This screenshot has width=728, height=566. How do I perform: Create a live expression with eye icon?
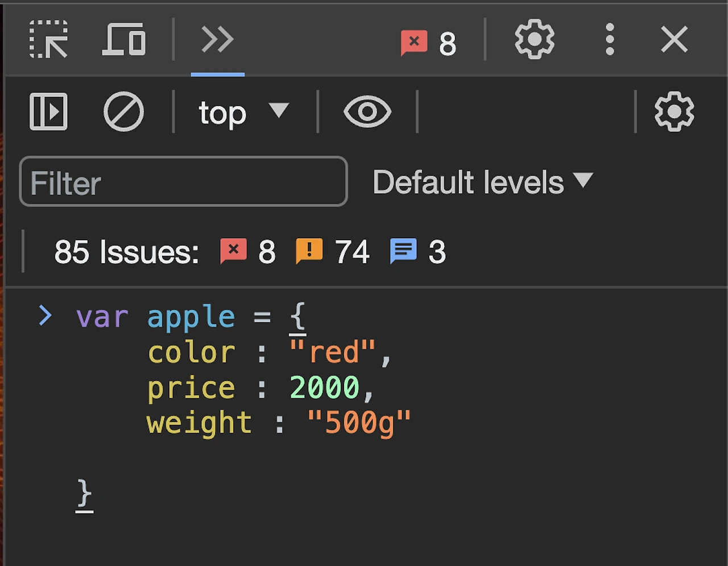tap(367, 111)
